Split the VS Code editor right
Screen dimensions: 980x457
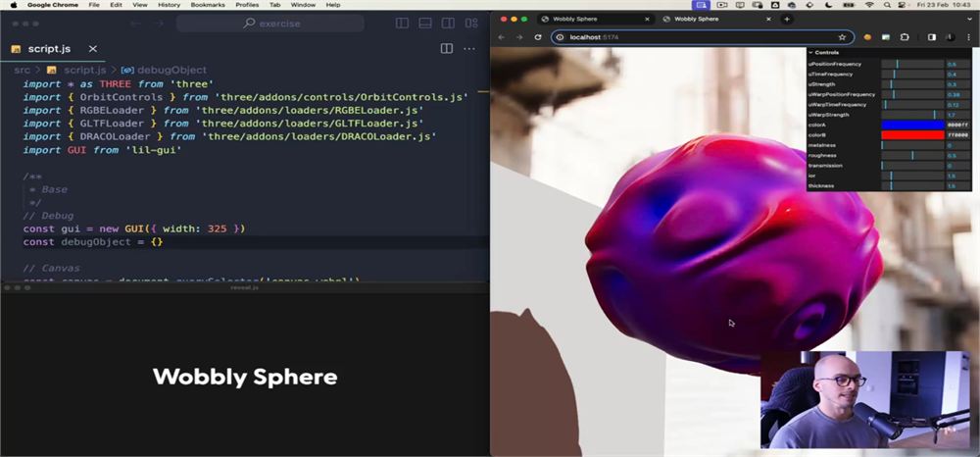point(447,49)
